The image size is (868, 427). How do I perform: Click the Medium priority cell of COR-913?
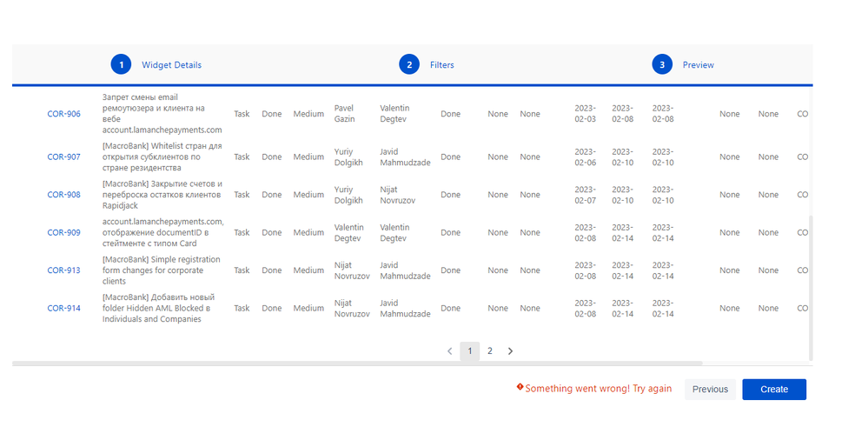point(308,270)
